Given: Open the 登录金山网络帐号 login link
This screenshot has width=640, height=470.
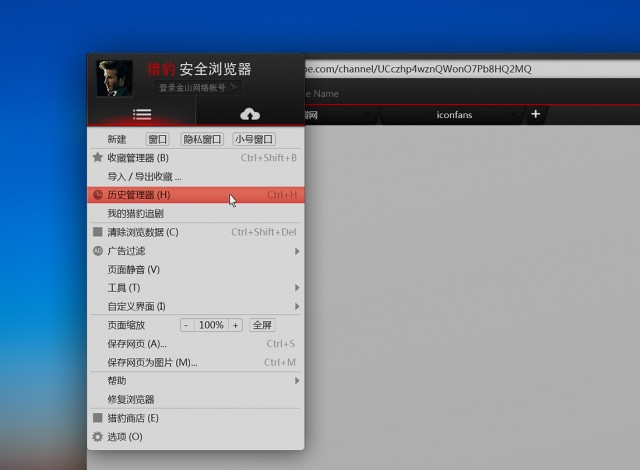Looking at the screenshot, I should click(198, 88).
